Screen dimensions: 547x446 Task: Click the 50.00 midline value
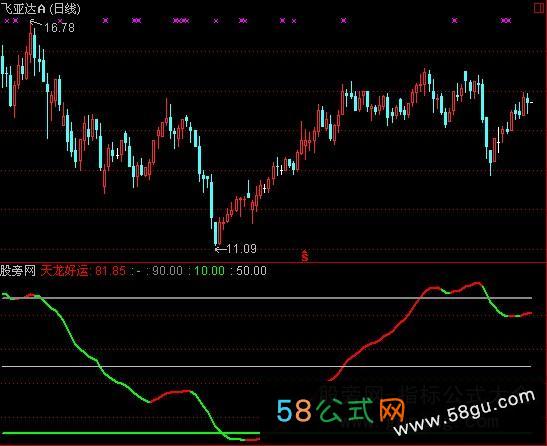[252, 270]
